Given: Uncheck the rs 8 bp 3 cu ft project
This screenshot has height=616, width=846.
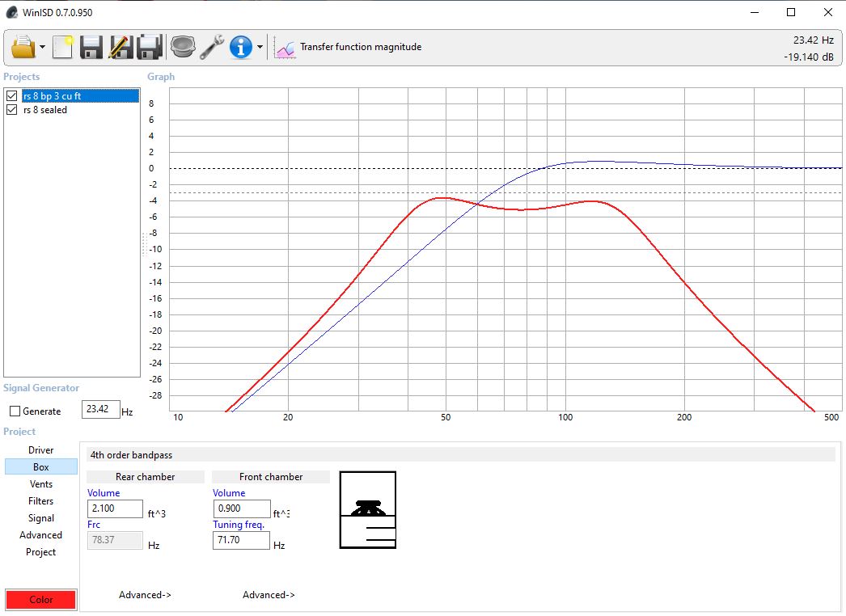Looking at the screenshot, I should 12,96.
